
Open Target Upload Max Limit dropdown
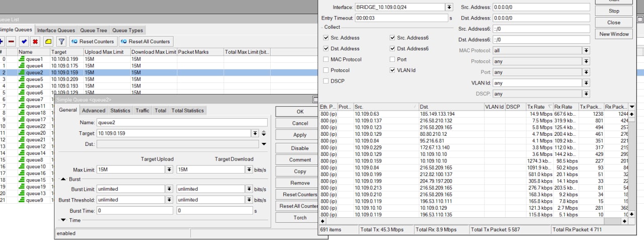point(170,170)
